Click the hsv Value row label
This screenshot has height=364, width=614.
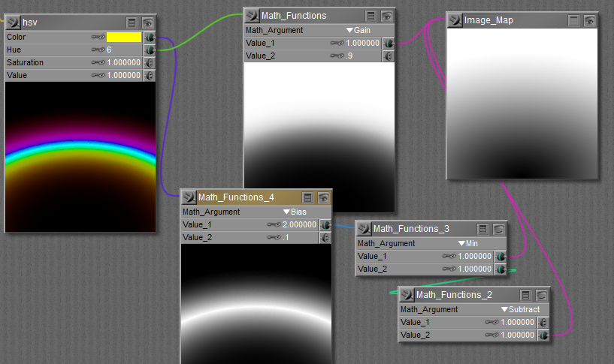point(17,75)
